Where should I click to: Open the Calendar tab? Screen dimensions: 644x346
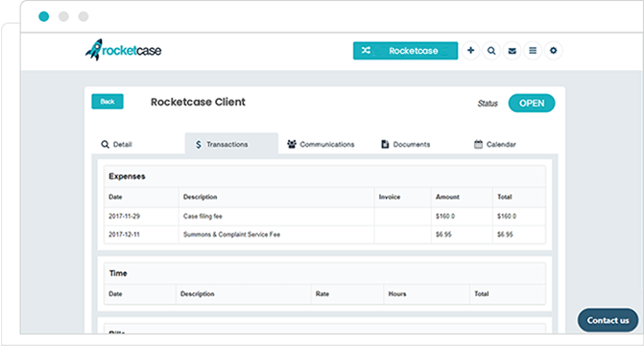click(x=495, y=145)
